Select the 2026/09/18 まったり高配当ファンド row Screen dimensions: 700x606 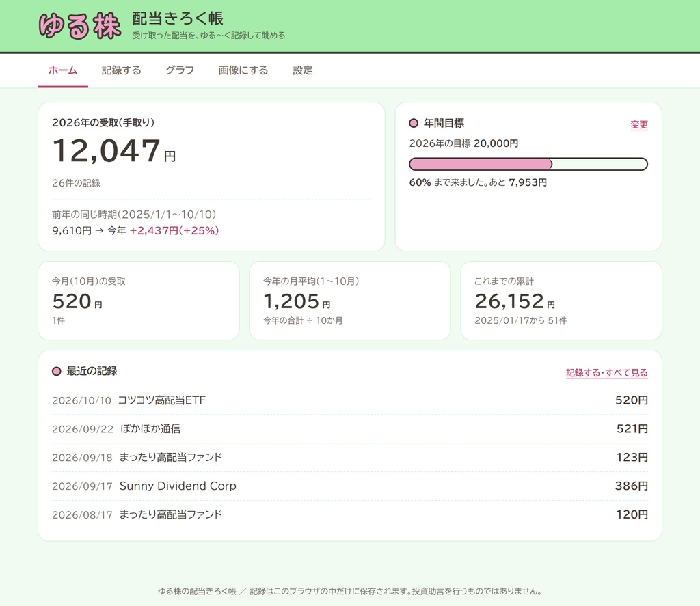coord(349,457)
